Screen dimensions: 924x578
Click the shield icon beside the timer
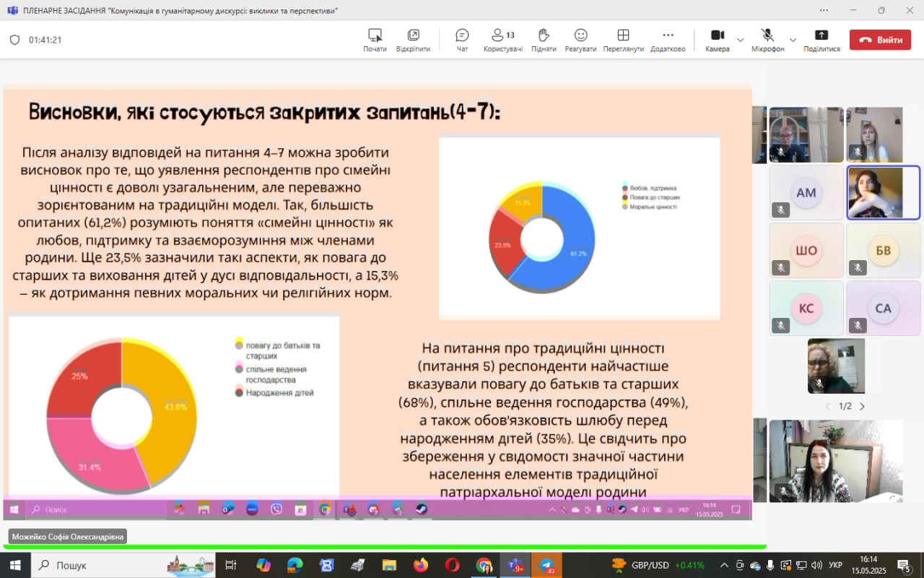pyautogui.click(x=14, y=40)
